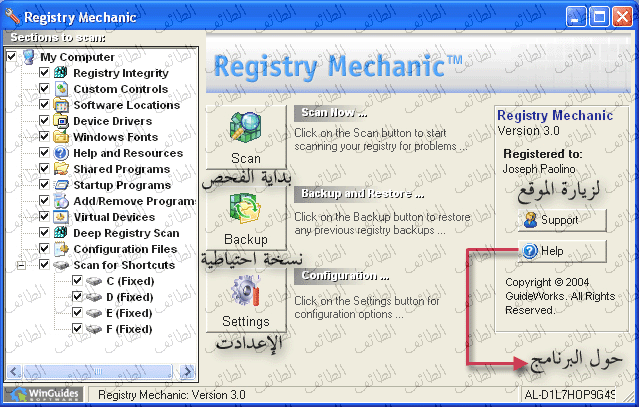This screenshot has height=407, width=639.
Task: Open the Settings button
Action: 246,300
